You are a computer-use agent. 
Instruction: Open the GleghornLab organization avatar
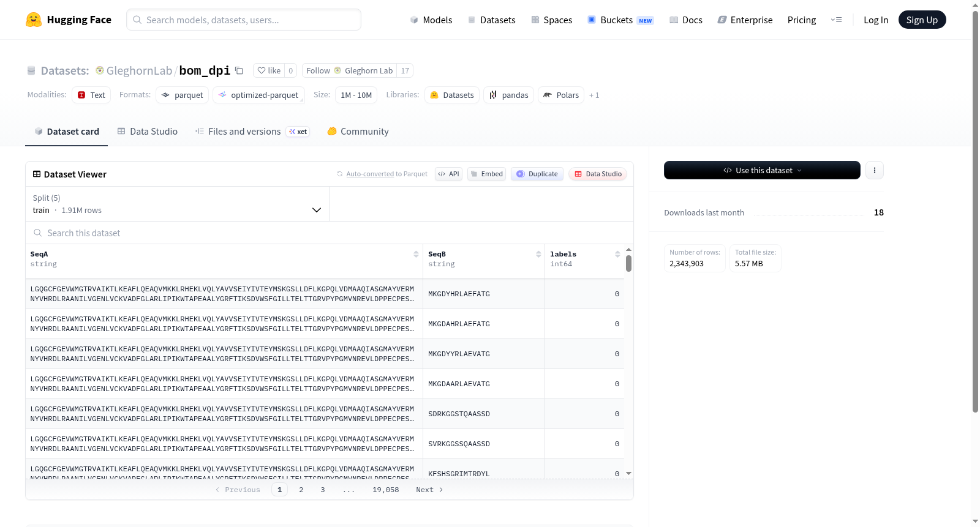point(100,70)
